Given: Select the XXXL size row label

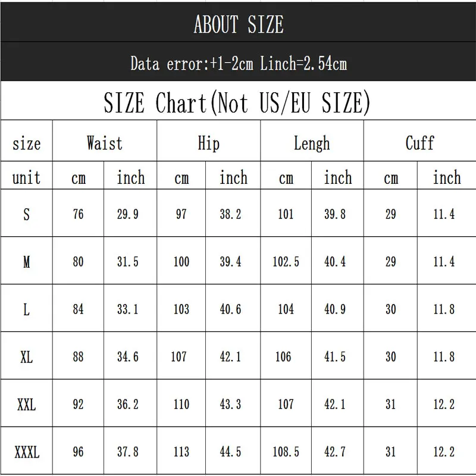Looking at the screenshot, I should coord(26,453).
